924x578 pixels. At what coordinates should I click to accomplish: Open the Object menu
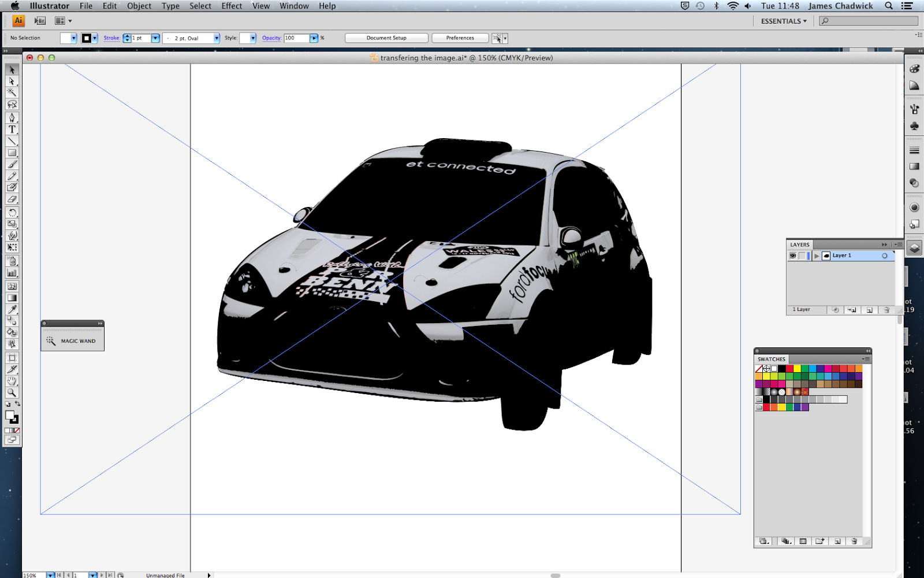139,6
